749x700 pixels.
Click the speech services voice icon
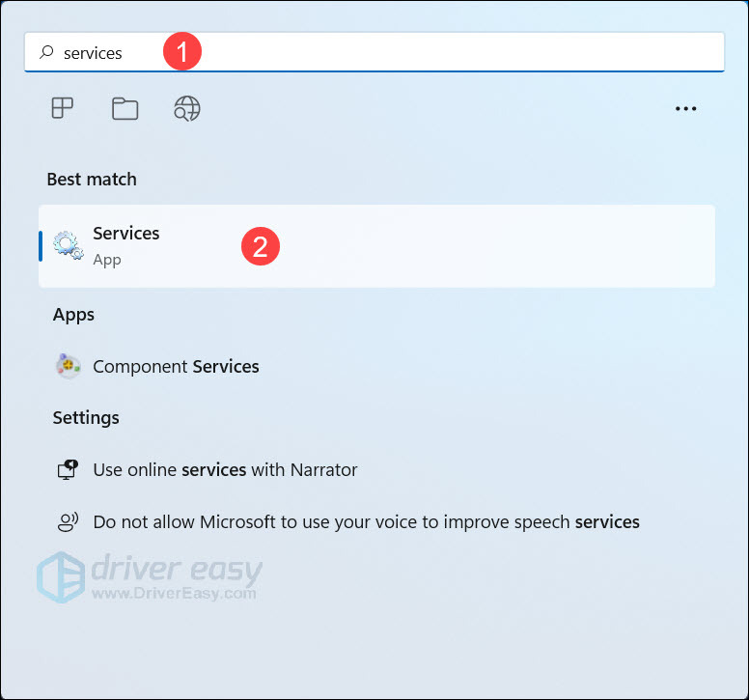coord(68,522)
